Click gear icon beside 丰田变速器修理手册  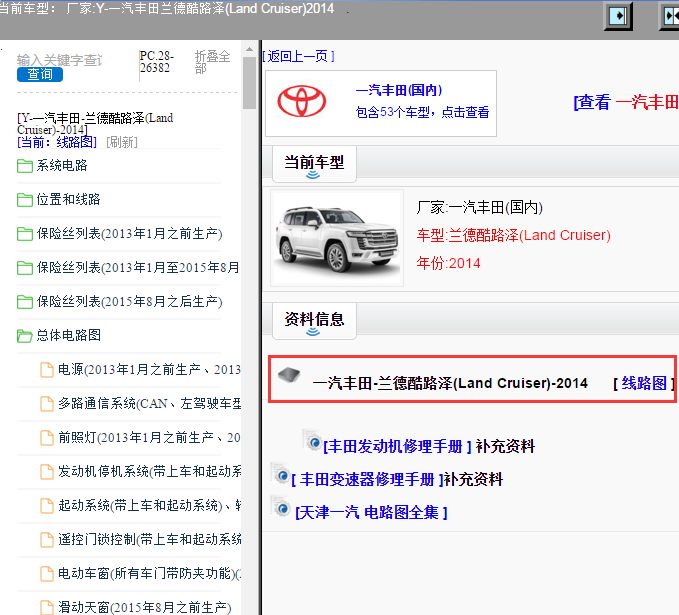(x=280, y=474)
